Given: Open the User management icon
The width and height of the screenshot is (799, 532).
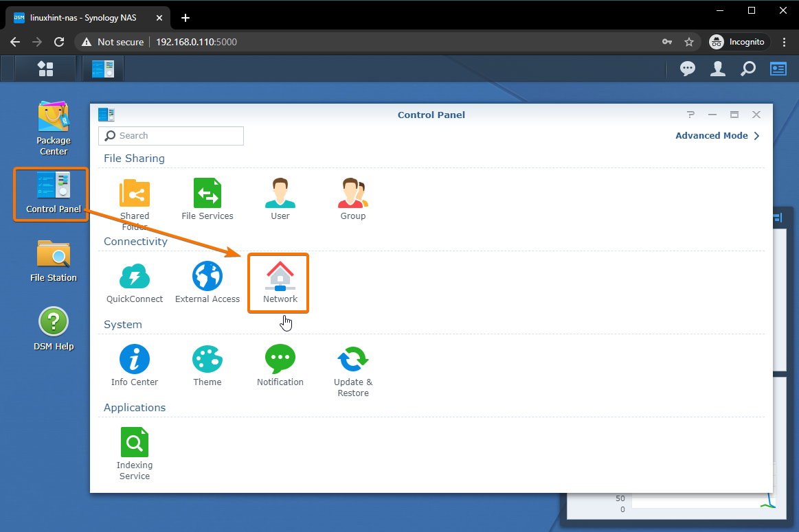Looking at the screenshot, I should 280,199.
